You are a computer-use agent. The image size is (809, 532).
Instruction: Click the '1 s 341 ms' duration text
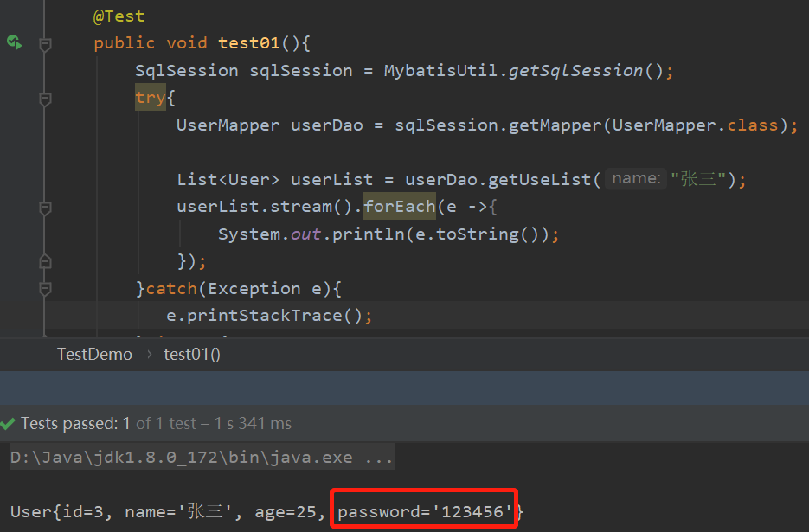pyautogui.click(x=253, y=424)
